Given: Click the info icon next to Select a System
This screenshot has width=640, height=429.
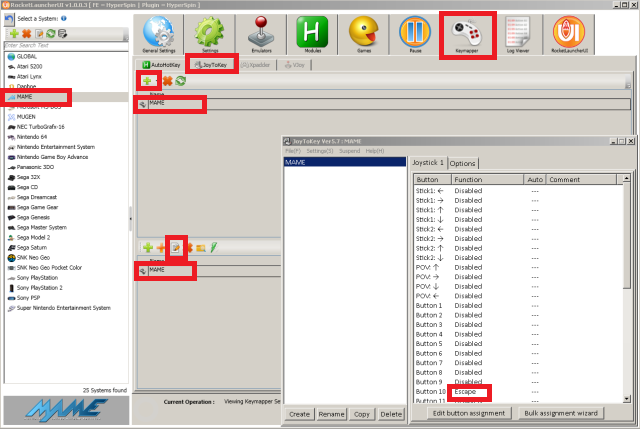Looking at the screenshot, I should 64,18.
